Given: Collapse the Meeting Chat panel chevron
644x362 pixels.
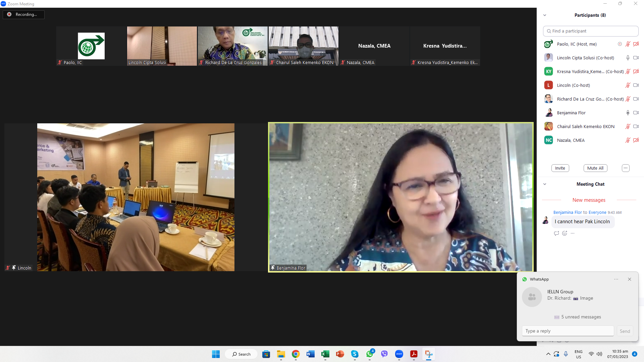Looking at the screenshot, I should pos(545,184).
